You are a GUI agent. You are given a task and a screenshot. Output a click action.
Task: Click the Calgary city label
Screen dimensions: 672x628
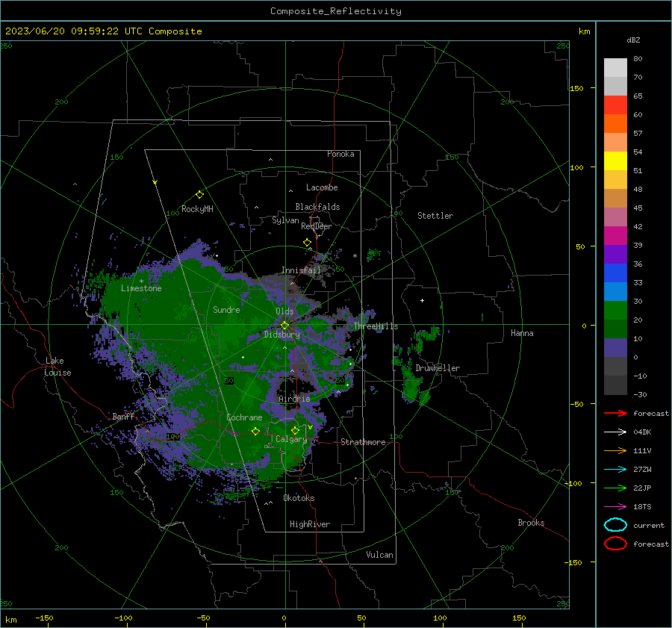click(x=291, y=439)
